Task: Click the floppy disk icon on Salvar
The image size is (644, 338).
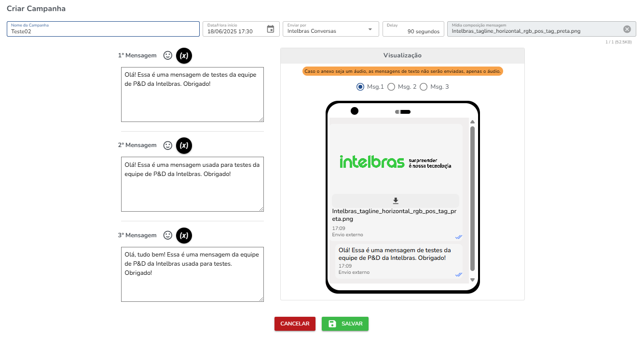Action: tap(332, 324)
